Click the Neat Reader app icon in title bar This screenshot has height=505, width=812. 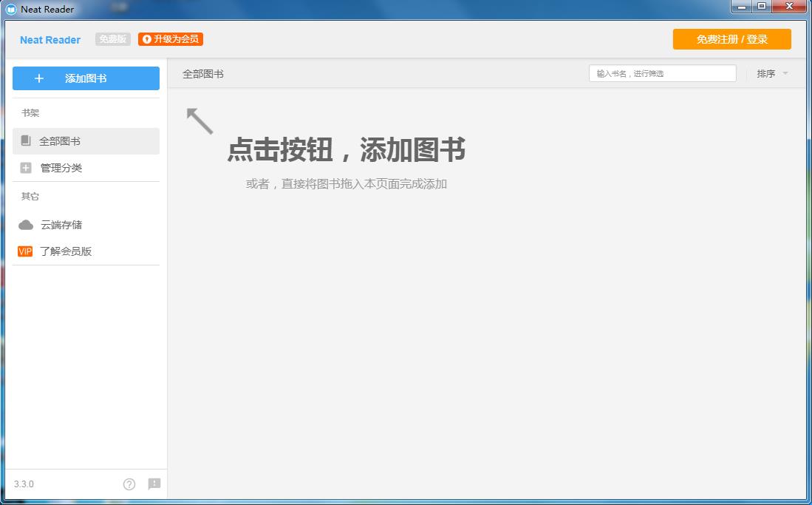(x=10, y=9)
